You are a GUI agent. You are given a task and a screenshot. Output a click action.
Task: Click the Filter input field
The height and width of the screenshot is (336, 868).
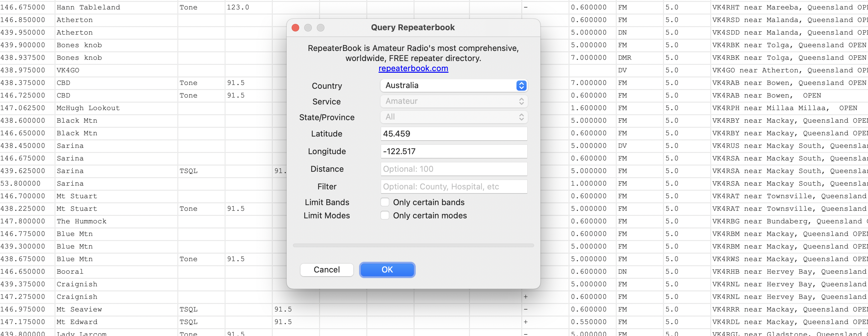pyautogui.click(x=454, y=187)
